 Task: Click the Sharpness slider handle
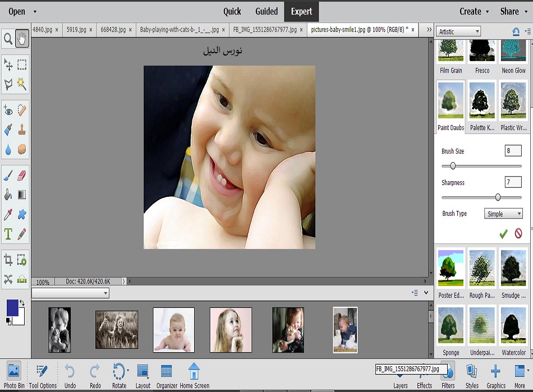click(498, 197)
